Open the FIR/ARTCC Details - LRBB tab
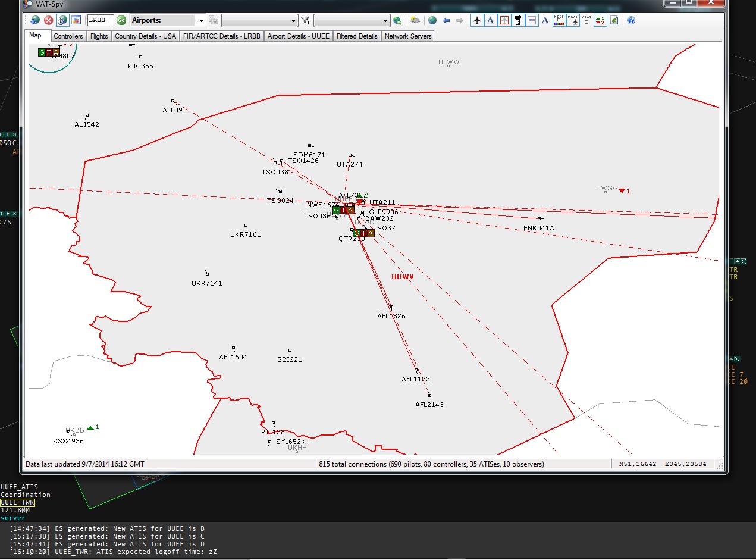Screen dimensions: 756x560 [x=222, y=36]
